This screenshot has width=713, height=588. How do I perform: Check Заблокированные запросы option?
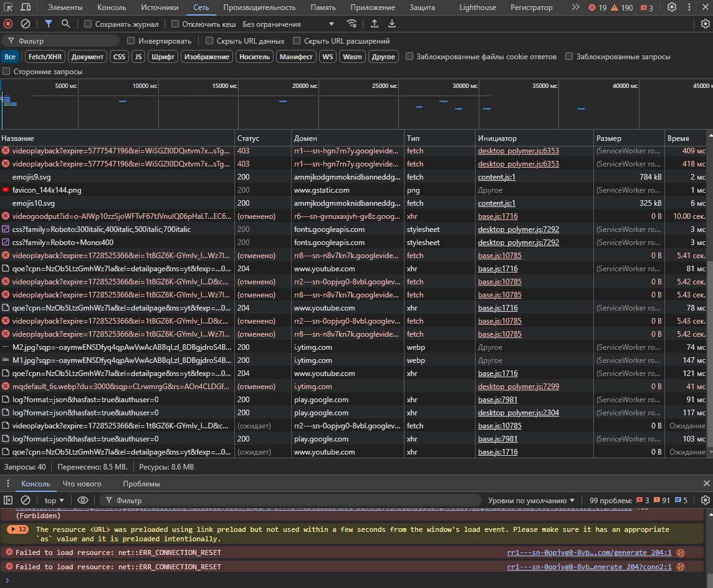(569, 56)
